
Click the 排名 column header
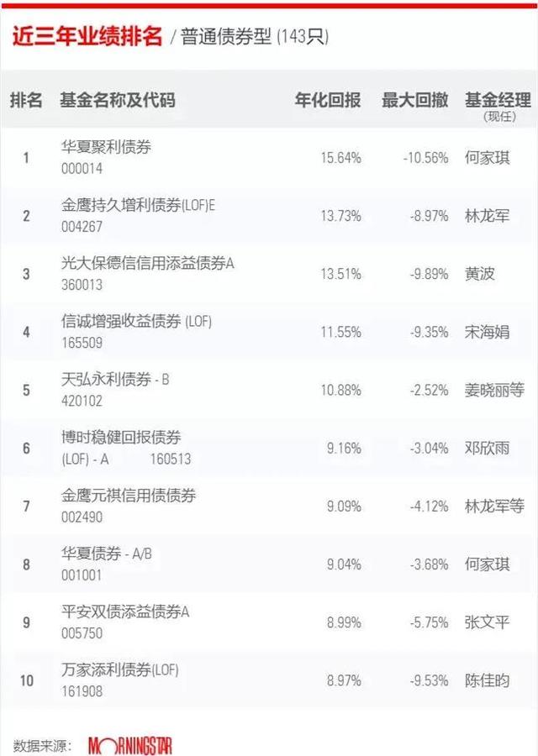coord(27,100)
